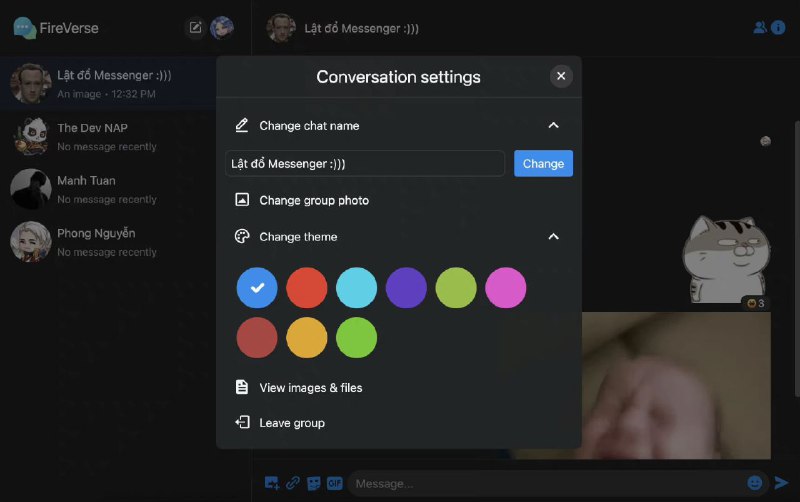Screen dimensions: 800x502
Task: Click the send message arrow icon
Action: pos(781,483)
